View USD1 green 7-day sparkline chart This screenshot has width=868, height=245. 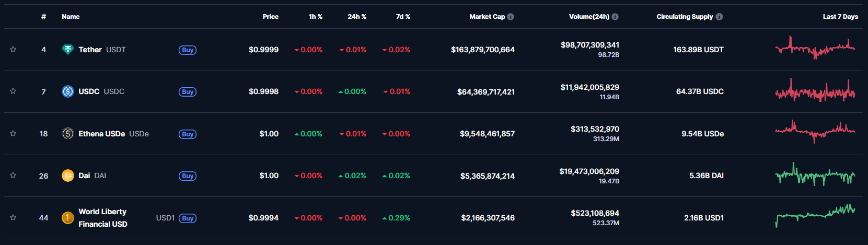coord(815,215)
